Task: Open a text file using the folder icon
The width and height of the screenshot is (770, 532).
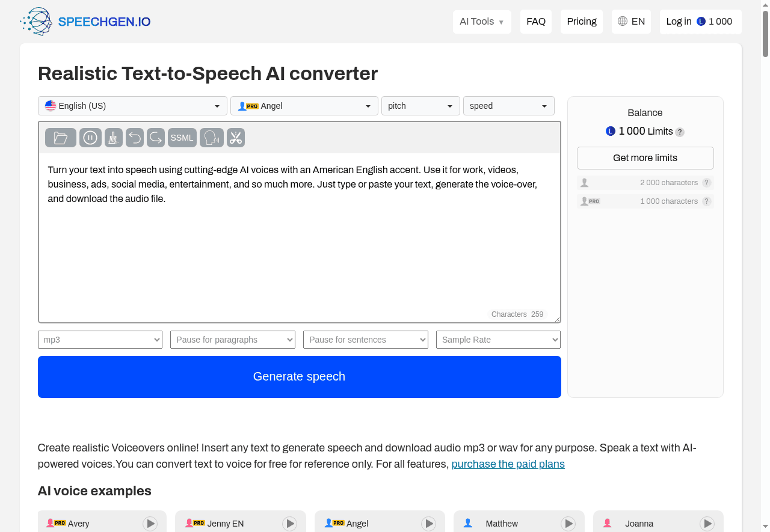Action: (60, 138)
